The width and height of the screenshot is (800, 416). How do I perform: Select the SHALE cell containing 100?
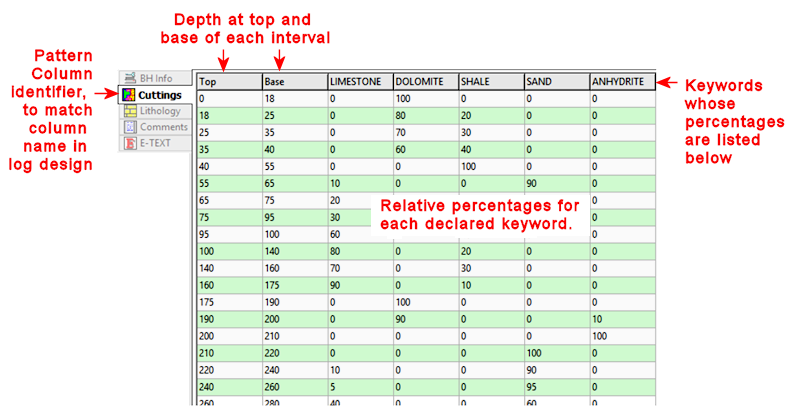click(x=489, y=164)
